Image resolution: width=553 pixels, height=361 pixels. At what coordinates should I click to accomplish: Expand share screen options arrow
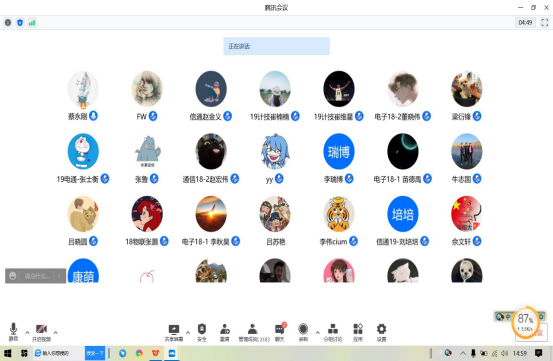coord(188,332)
